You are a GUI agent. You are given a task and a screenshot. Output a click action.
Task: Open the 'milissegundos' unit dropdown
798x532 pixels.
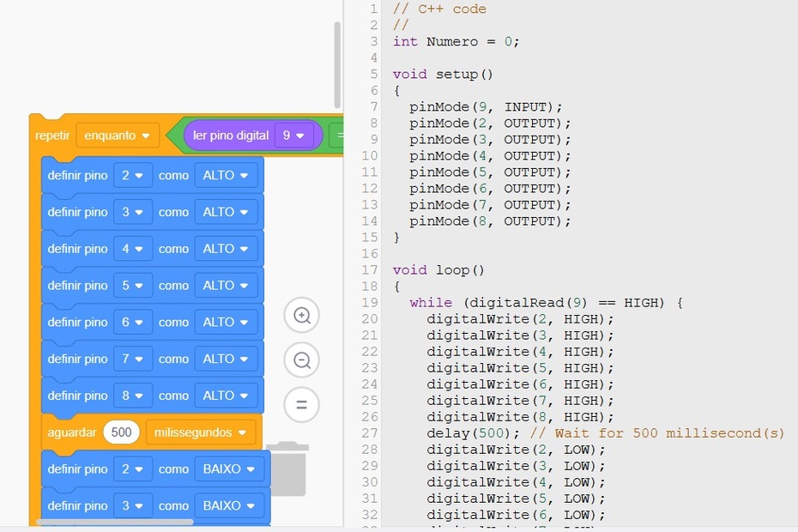tap(201, 432)
